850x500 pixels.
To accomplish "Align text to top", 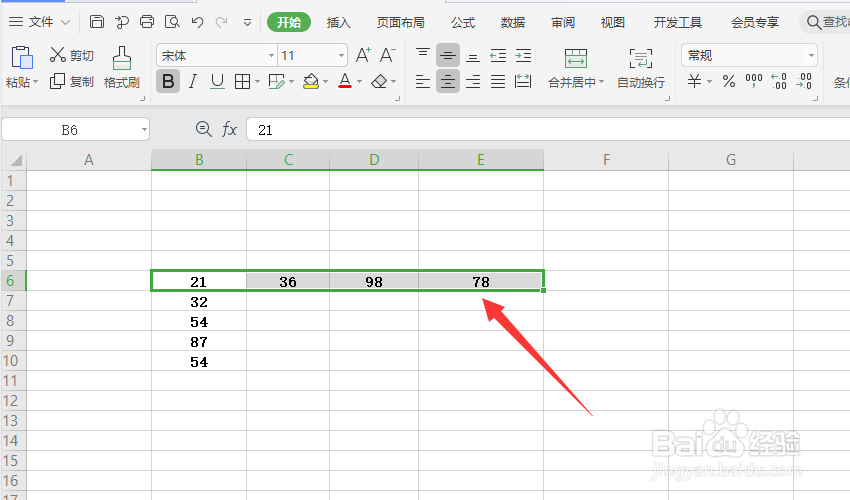I will coord(423,55).
